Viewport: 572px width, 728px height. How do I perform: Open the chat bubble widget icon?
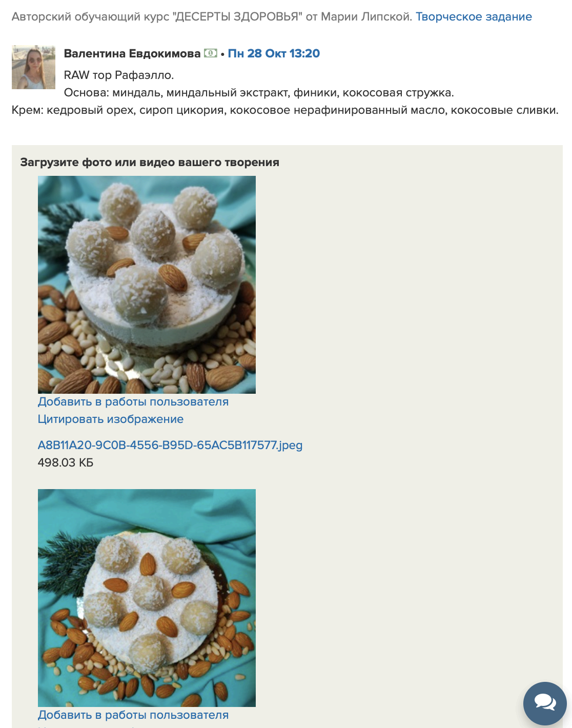coord(545,703)
